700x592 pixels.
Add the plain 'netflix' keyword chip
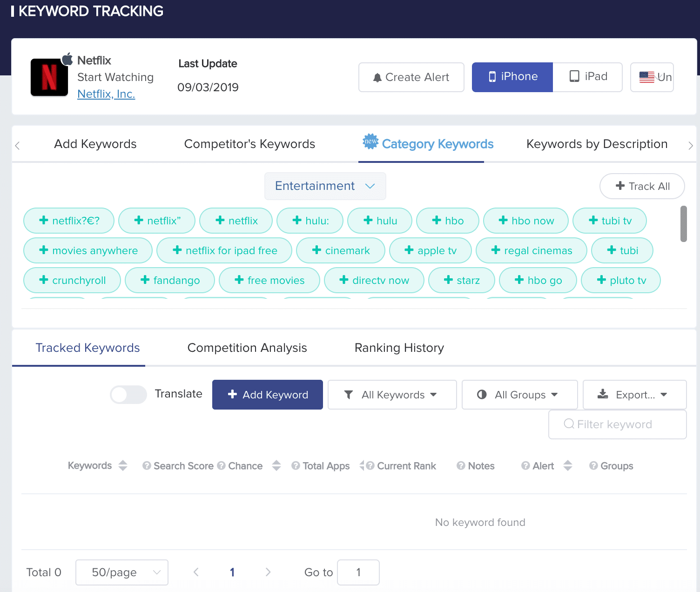(x=236, y=221)
